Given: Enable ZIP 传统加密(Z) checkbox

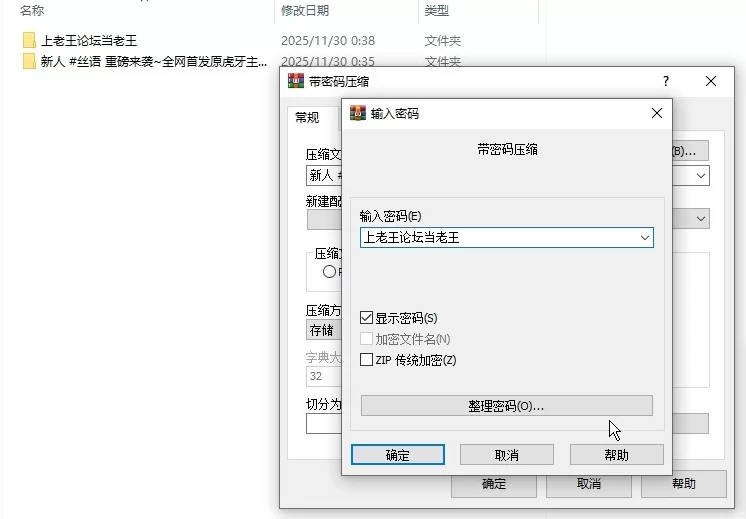Looking at the screenshot, I should (x=366, y=360).
